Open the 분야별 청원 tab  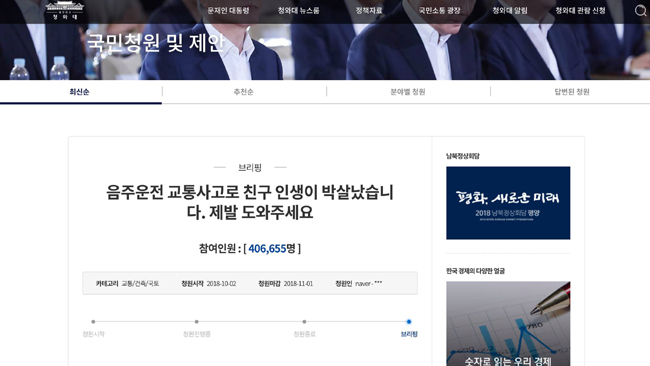[x=407, y=92]
